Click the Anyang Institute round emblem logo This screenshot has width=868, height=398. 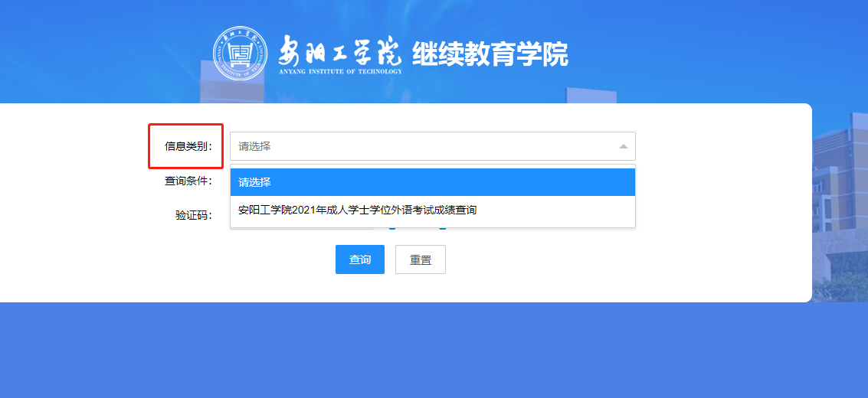pyautogui.click(x=240, y=54)
